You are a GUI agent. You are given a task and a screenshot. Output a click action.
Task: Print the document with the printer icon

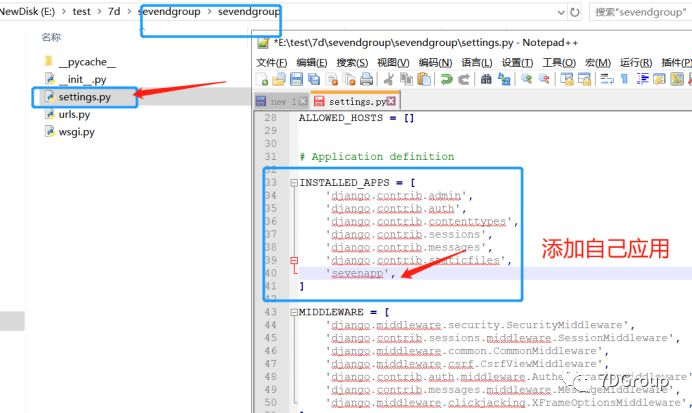[366, 79]
